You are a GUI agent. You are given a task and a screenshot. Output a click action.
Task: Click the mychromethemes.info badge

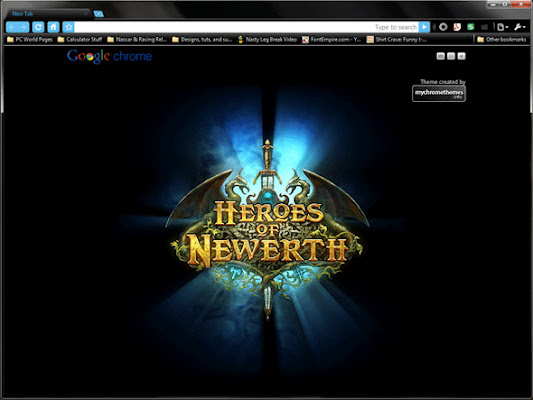point(439,93)
